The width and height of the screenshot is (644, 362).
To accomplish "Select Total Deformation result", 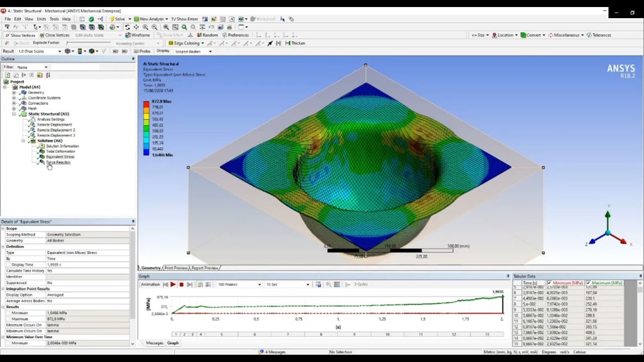I will tap(60, 151).
